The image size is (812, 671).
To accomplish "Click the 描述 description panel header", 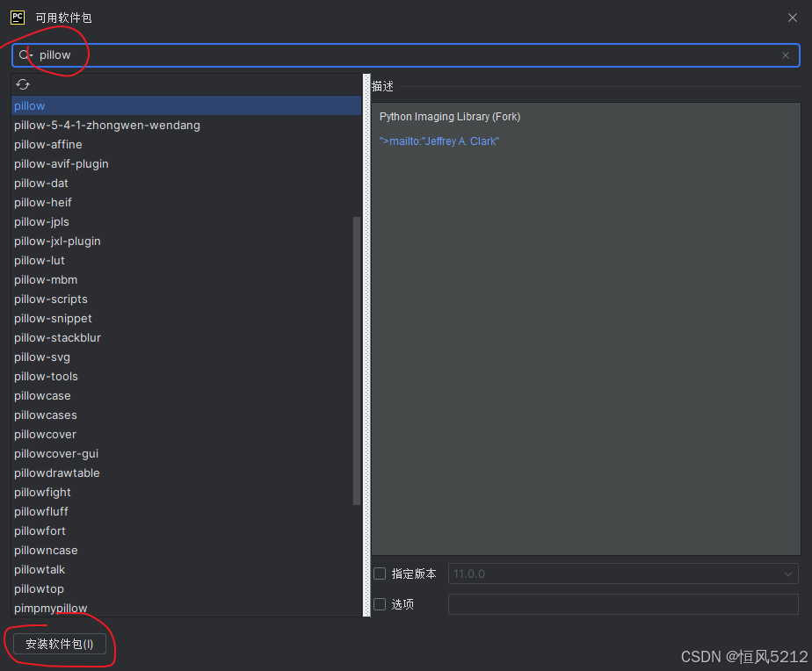I will (x=383, y=86).
